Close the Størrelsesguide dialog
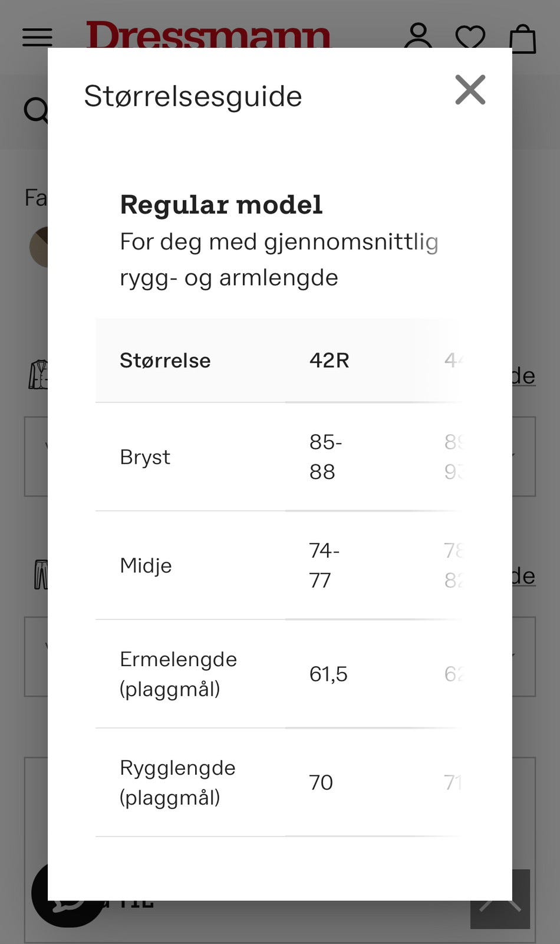560x944 pixels. click(470, 90)
